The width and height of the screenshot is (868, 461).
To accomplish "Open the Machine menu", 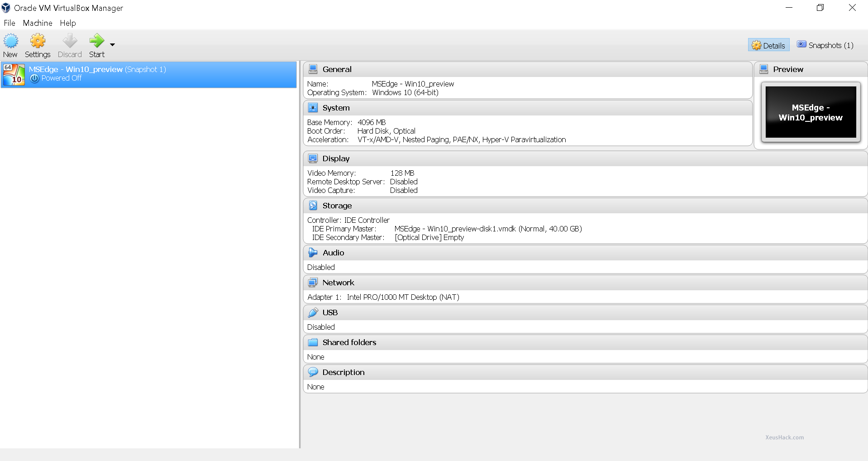I will tap(38, 23).
